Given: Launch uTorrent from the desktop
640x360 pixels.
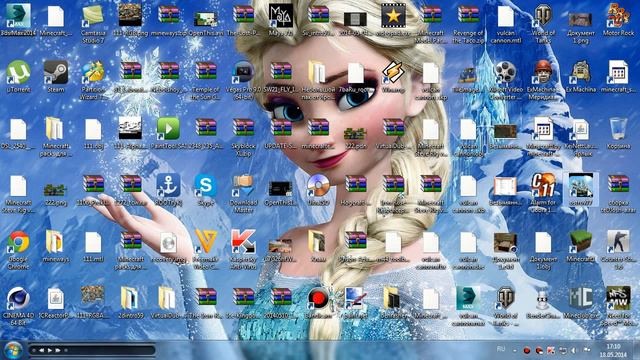Looking at the screenshot, I should pyautogui.click(x=18, y=77).
